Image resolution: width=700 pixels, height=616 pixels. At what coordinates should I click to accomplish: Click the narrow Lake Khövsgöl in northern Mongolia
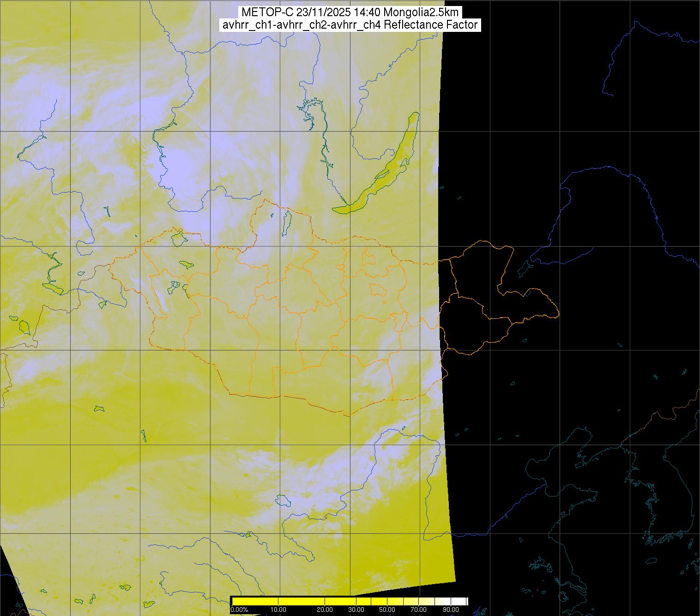click(x=286, y=222)
